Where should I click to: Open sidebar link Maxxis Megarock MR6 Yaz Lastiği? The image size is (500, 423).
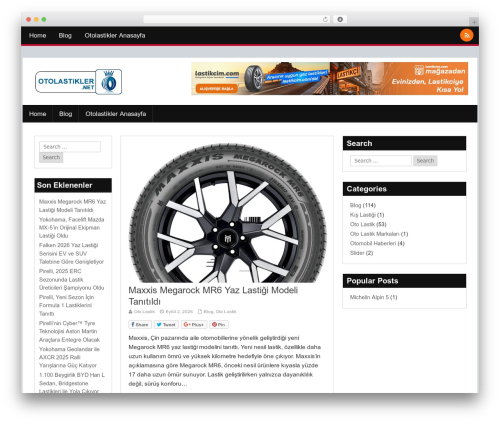[72, 206]
